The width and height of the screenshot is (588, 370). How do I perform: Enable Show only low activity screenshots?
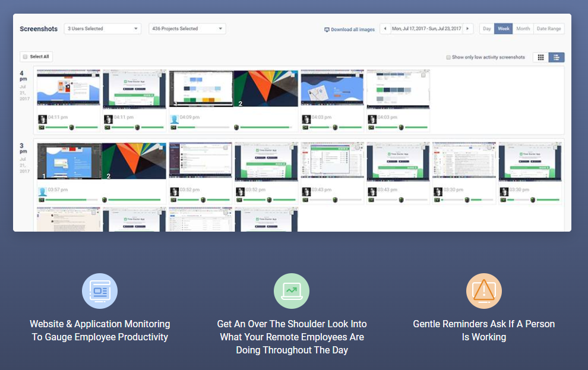click(x=448, y=58)
